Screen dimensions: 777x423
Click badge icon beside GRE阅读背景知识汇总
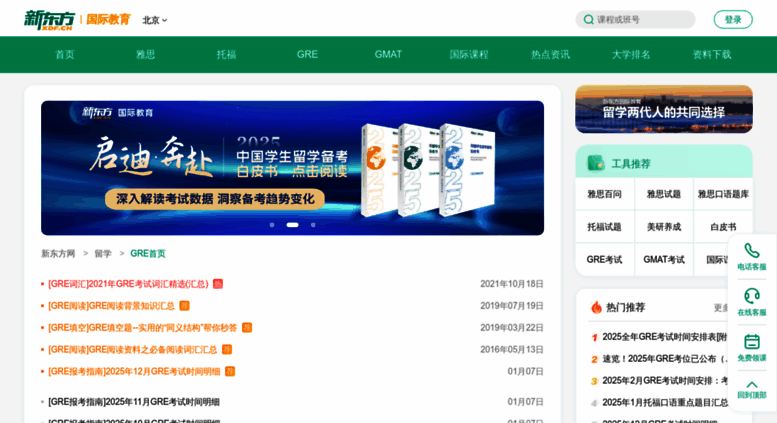pyautogui.click(x=184, y=306)
